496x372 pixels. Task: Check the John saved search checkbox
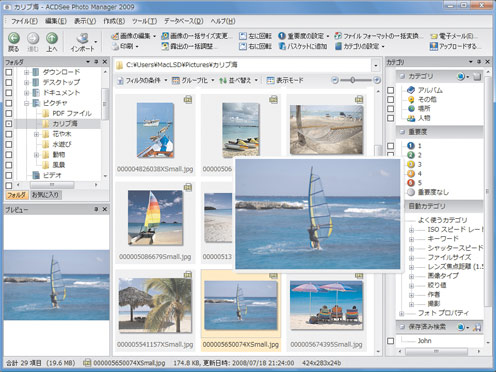[x=391, y=341]
